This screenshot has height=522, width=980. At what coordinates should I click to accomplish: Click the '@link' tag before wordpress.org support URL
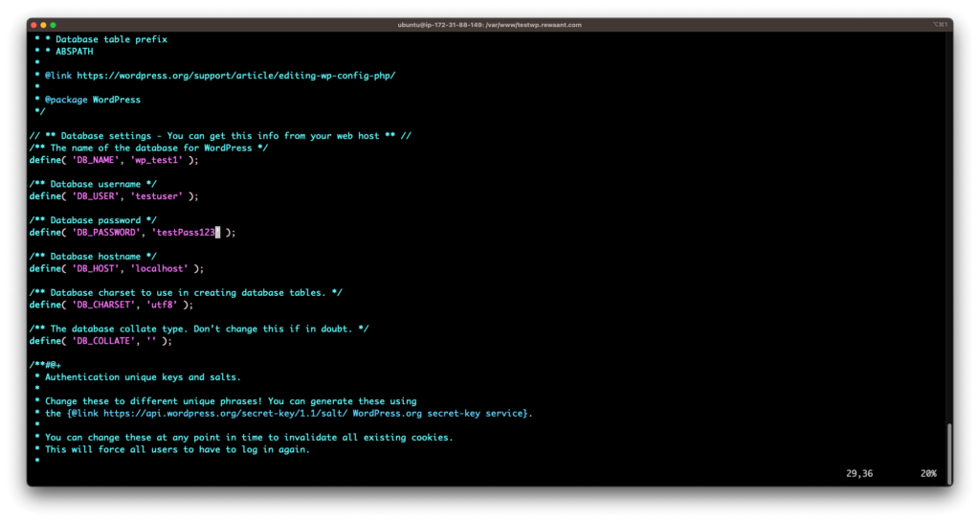tap(58, 76)
